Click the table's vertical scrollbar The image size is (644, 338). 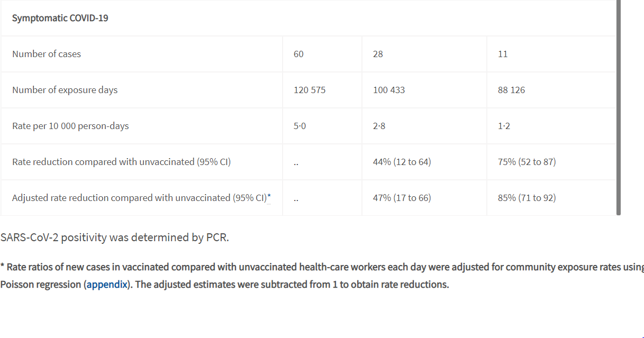pos(618,107)
